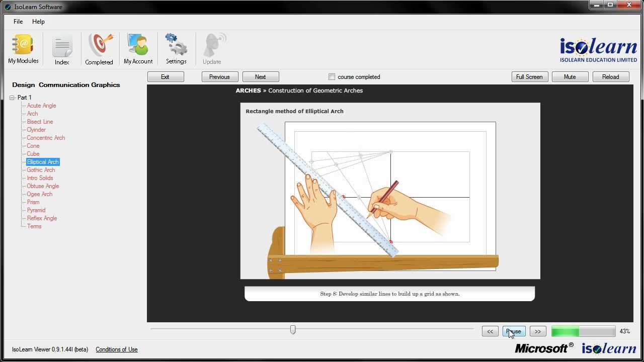Open the Reflex Angle lesson
The height and width of the screenshot is (362, 644).
pos(42,218)
